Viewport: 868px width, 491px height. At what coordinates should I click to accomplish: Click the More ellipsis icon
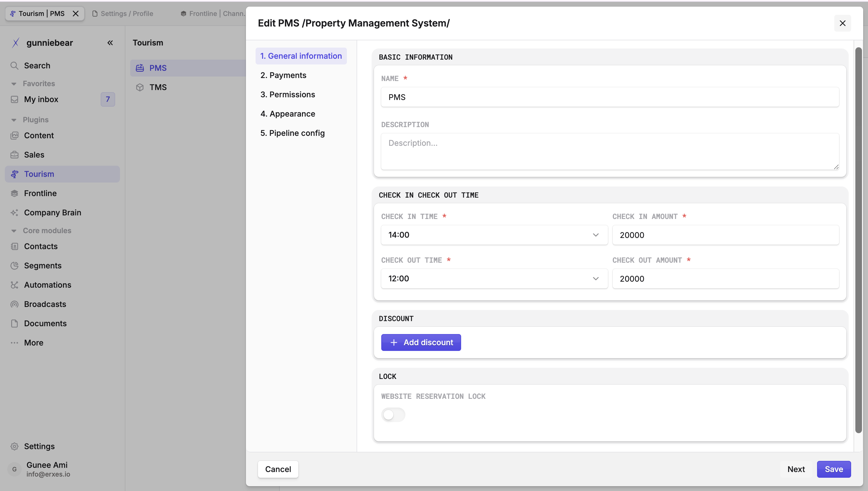pyautogui.click(x=14, y=342)
